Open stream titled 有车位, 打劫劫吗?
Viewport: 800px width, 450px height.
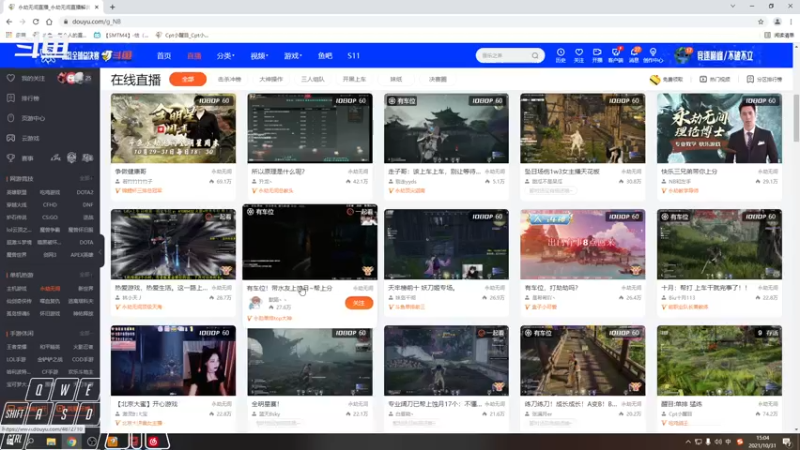pyautogui.click(x=552, y=288)
